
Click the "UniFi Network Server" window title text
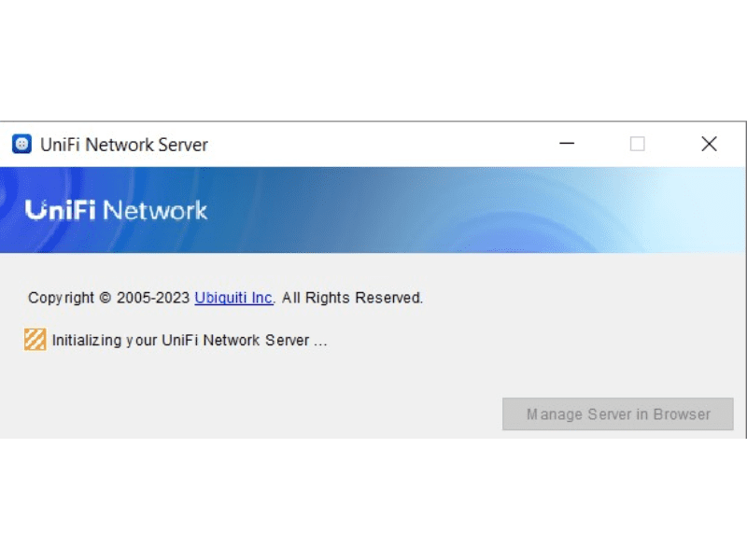[124, 145]
